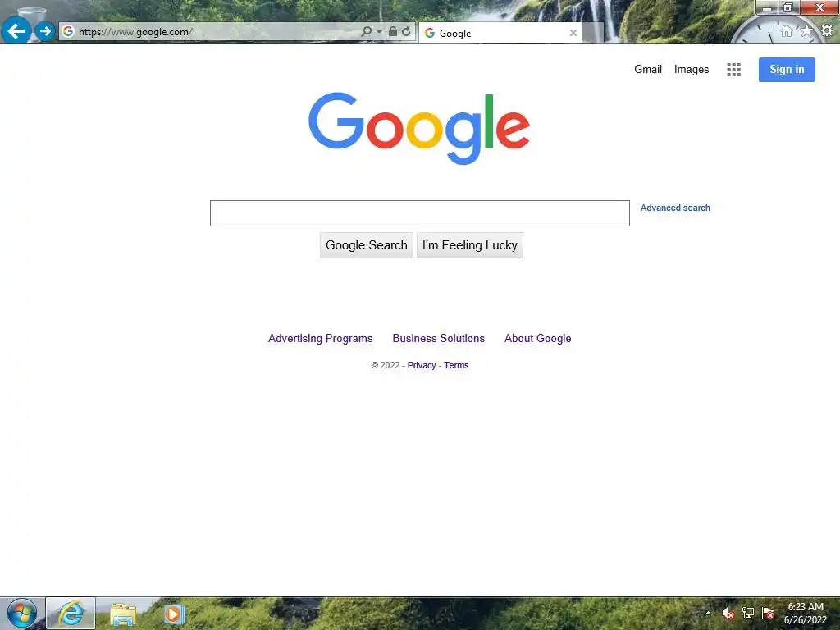This screenshot has width=840, height=630.
Task: Open the Windows Start menu orb
Action: [22, 614]
